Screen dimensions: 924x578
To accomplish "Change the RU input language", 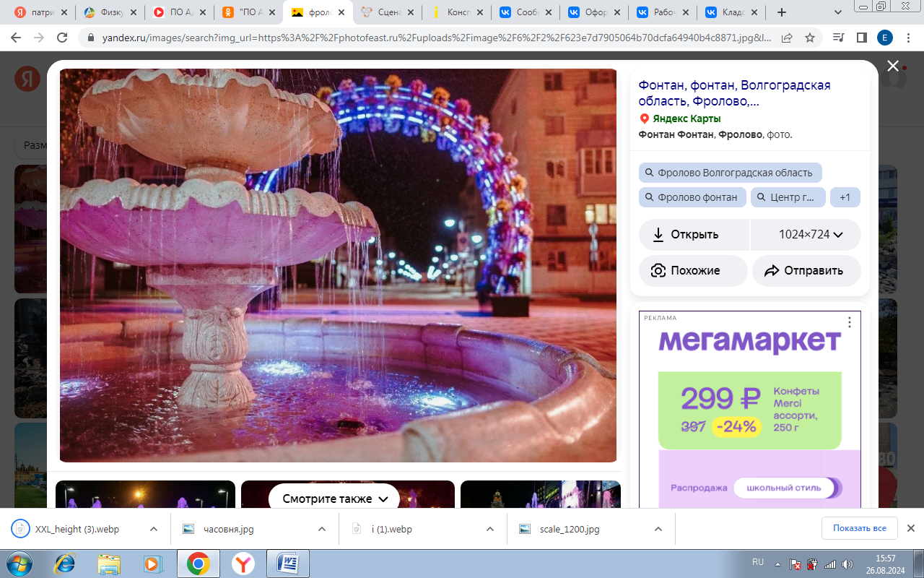I will (758, 561).
